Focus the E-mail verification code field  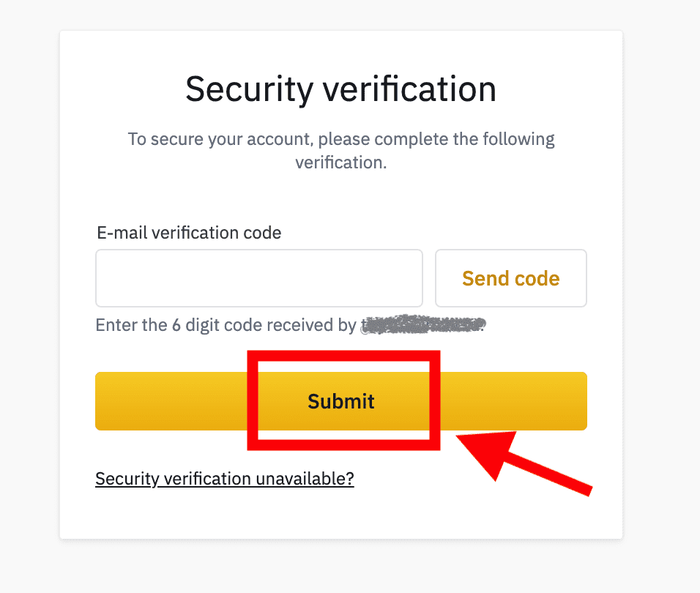tap(259, 278)
